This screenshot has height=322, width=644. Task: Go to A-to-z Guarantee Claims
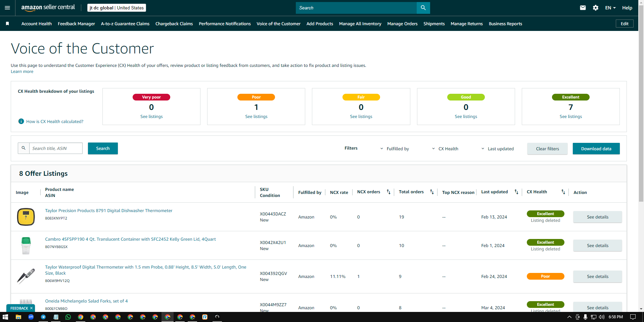(125, 24)
